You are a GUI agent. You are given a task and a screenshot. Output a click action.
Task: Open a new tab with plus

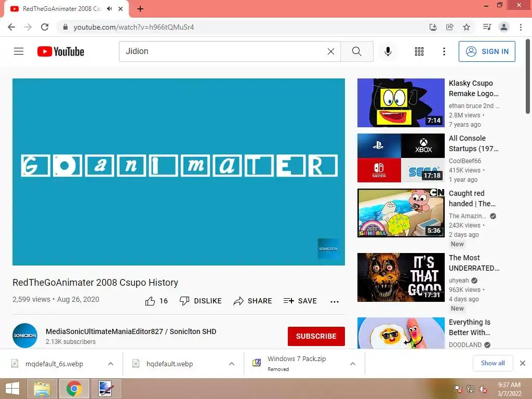pos(140,9)
